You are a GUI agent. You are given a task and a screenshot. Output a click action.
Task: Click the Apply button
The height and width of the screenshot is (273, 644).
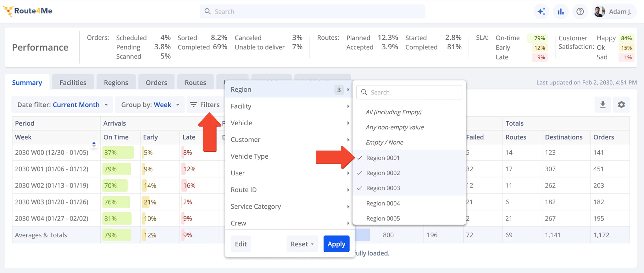point(336,244)
